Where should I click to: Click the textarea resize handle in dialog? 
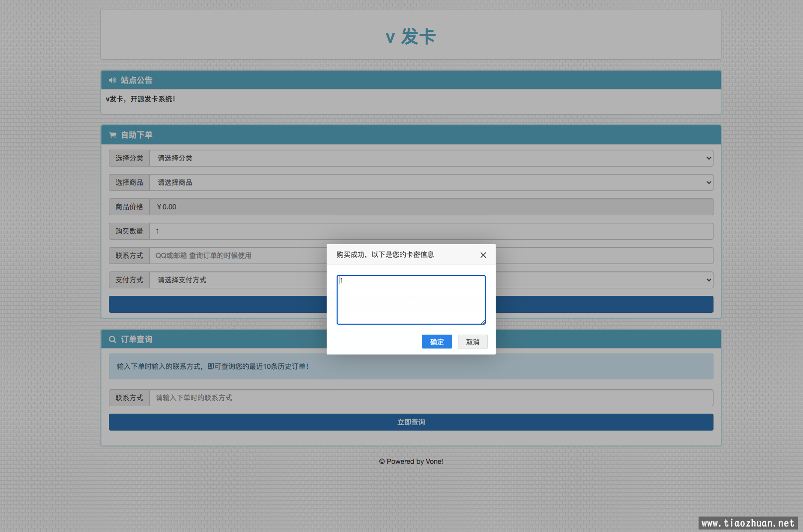point(482,322)
